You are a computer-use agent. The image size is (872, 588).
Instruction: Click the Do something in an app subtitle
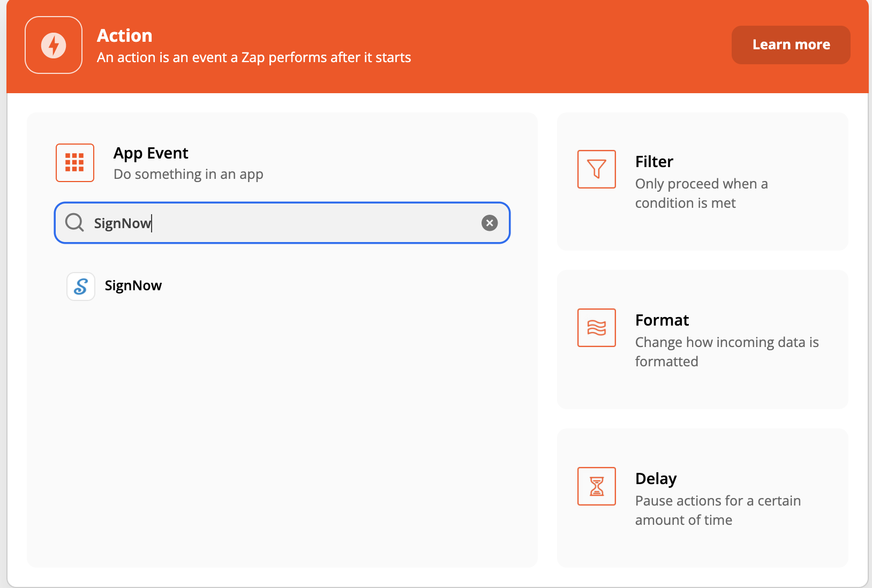pos(188,174)
